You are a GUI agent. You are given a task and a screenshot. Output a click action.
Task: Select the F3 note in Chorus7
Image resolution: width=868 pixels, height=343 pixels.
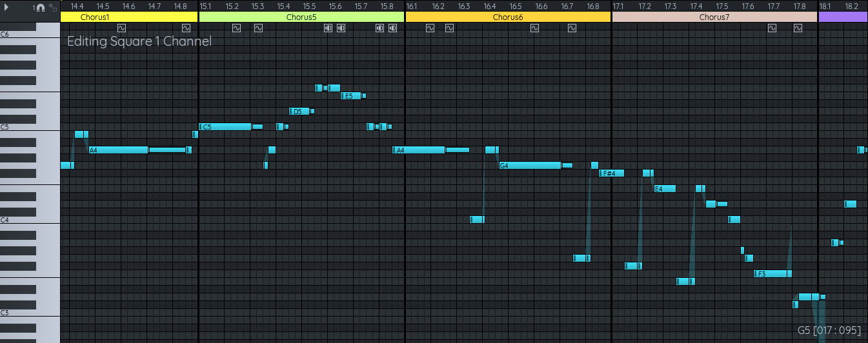coord(771,274)
